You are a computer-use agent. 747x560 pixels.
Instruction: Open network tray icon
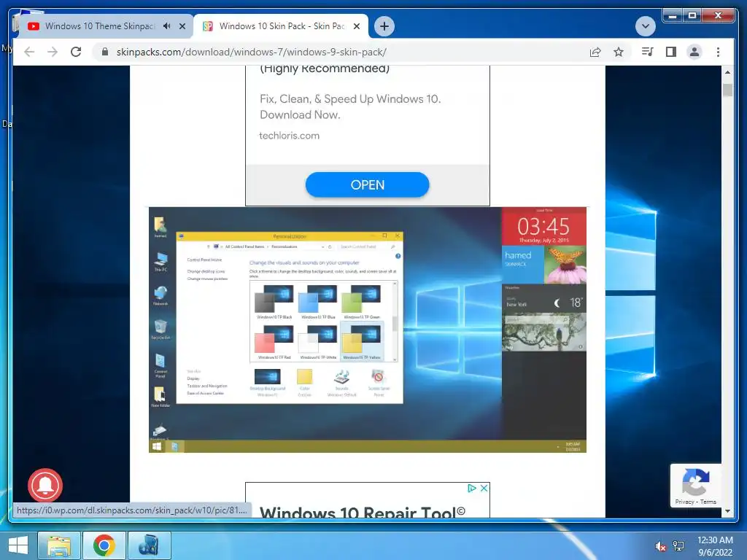coord(678,546)
